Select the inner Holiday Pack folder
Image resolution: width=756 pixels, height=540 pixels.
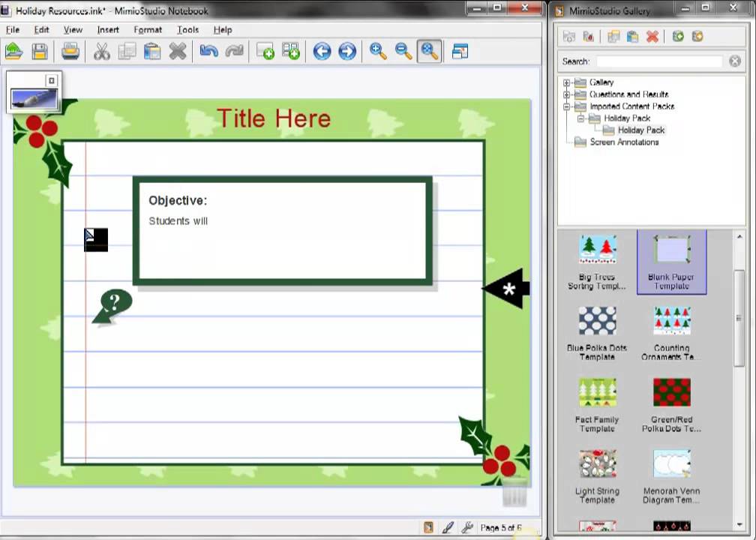(x=640, y=130)
